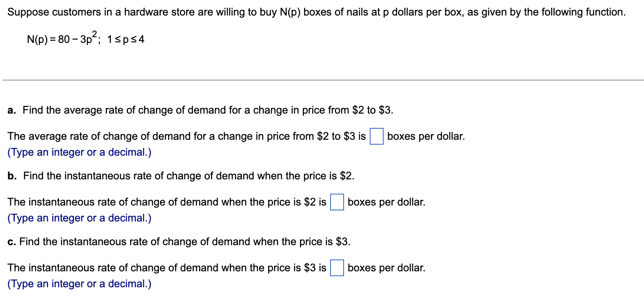The width and height of the screenshot is (644, 304).
Task: Click the problem statement starting 'Suppose customers in a hardware store'
Action: pos(316,12)
